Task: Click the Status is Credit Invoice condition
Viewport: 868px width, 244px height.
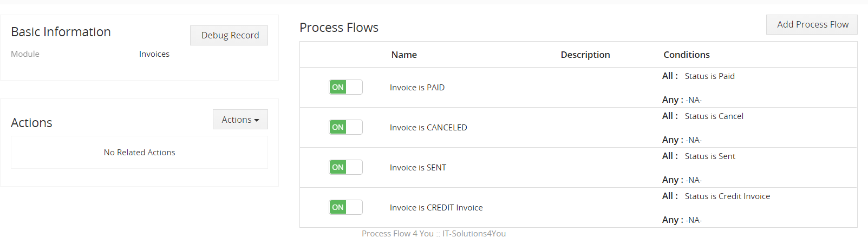Action: pos(727,196)
